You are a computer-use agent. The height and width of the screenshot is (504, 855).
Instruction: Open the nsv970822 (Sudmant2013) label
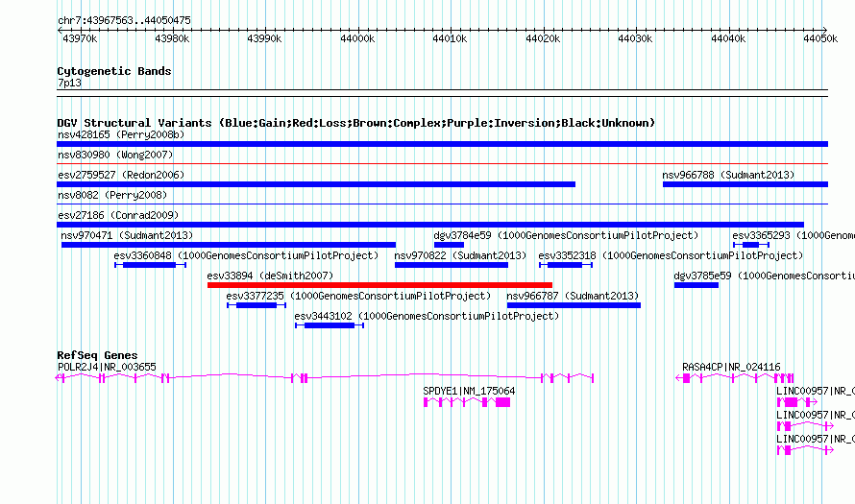pyautogui.click(x=460, y=255)
